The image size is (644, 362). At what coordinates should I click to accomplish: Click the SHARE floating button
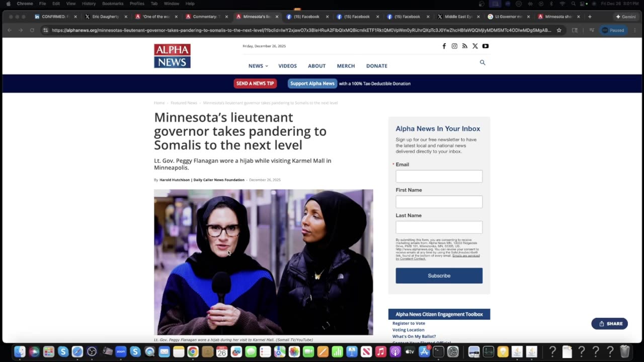[x=609, y=324]
